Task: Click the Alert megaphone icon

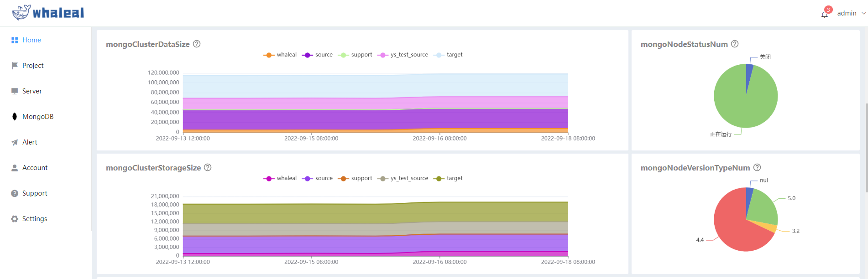Action: pyautogui.click(x=15, y=142)
